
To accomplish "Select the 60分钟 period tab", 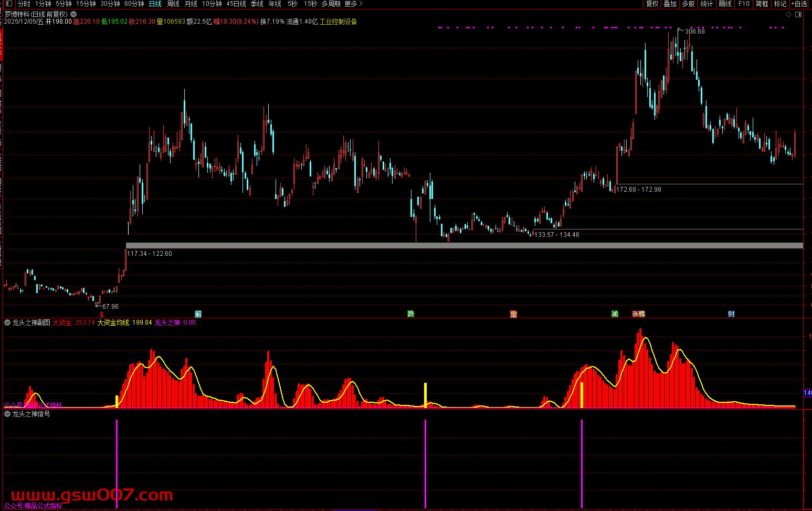I will pyautogui.click(x=134, y=4).
